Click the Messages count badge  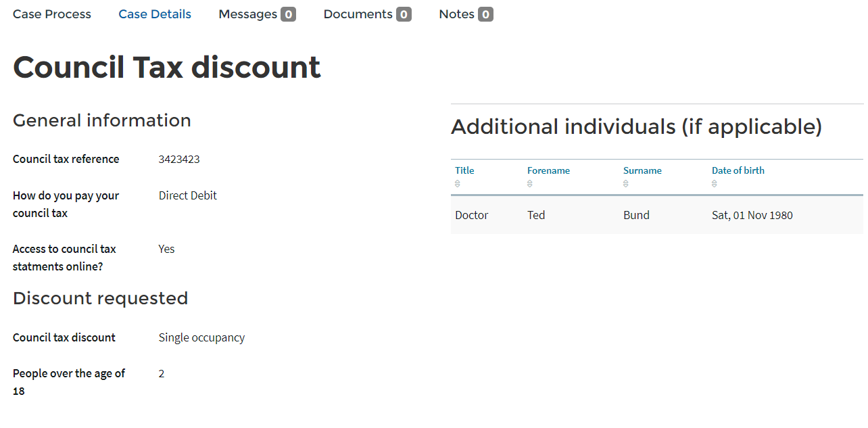tap(288, 14)
